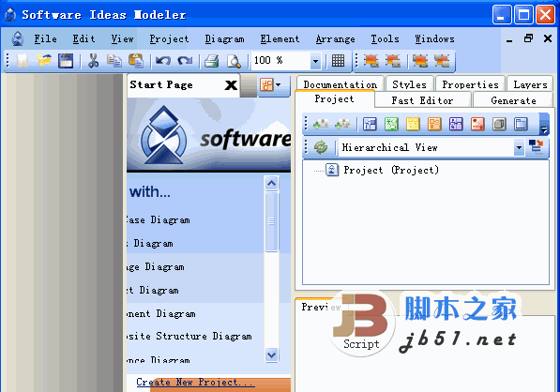The image size is (560, 392).
Task: Click the Redo arrow icon
Action: pyautogui.click(x=185, y=61)
